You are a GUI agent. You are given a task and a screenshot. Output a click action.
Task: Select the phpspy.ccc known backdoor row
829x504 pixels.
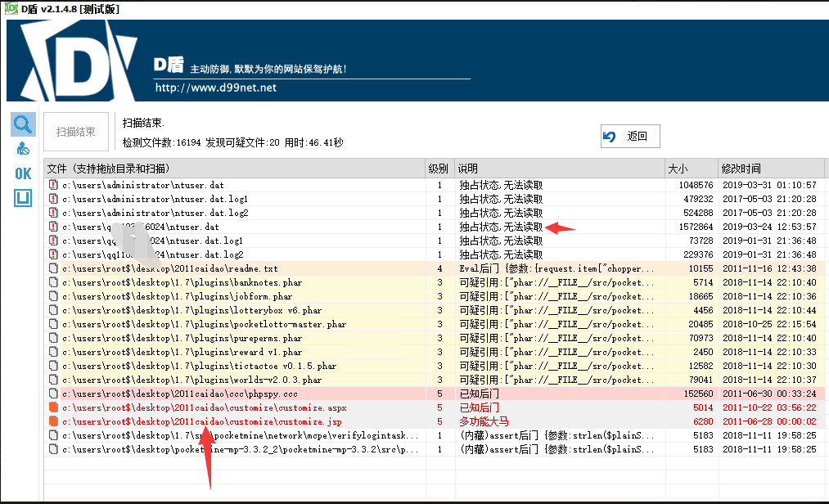(x=246, y=394)
